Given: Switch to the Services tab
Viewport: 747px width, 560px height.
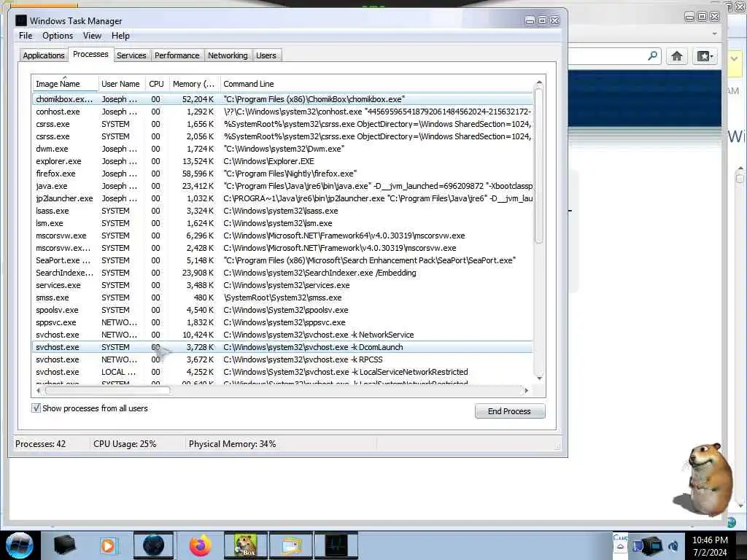Looking at the screenshot, I should (x=131, y=55).
